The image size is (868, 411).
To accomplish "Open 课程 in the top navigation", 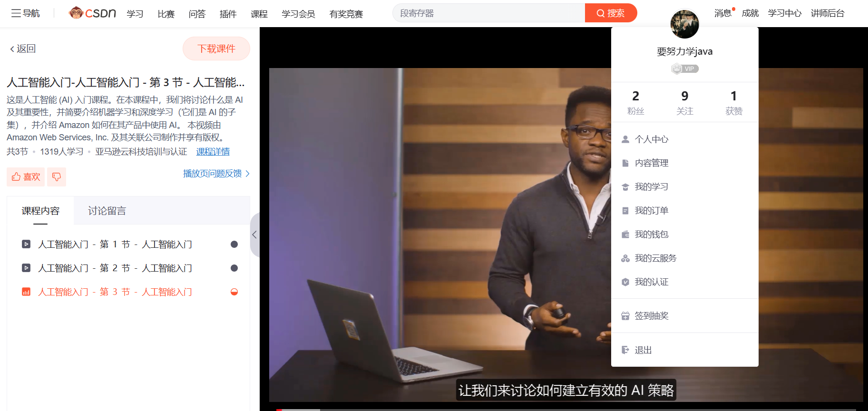I will point(259,14).
